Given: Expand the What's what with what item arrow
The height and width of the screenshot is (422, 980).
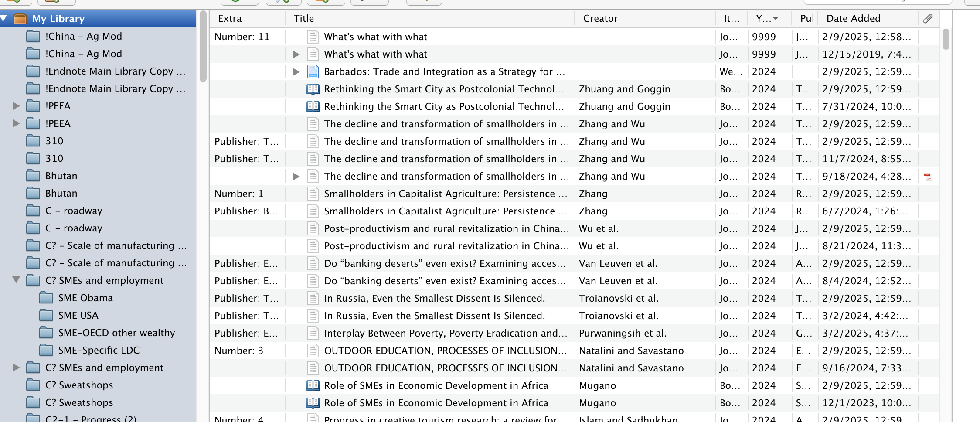Looking at the screenshot, I should (296, 54).
